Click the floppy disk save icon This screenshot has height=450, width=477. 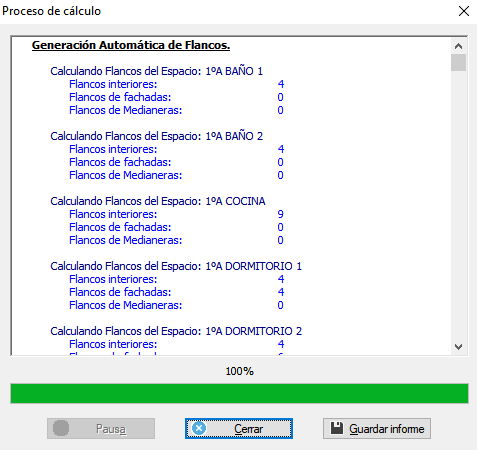337,428
